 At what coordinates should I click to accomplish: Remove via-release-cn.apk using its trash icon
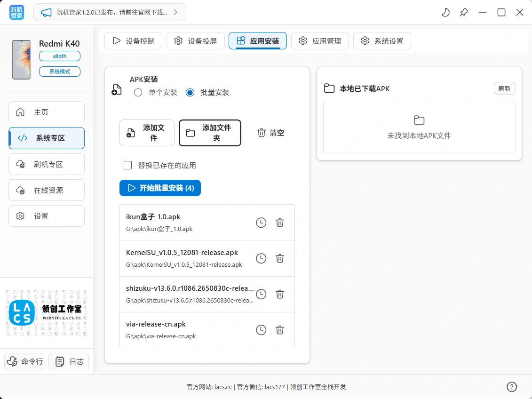280,330
